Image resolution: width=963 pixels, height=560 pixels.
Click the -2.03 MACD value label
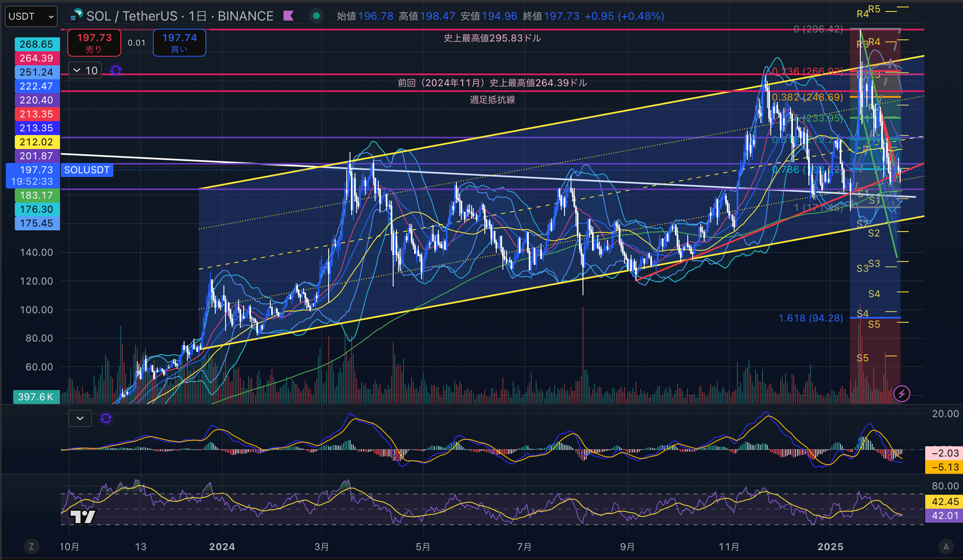click(944, 453)
